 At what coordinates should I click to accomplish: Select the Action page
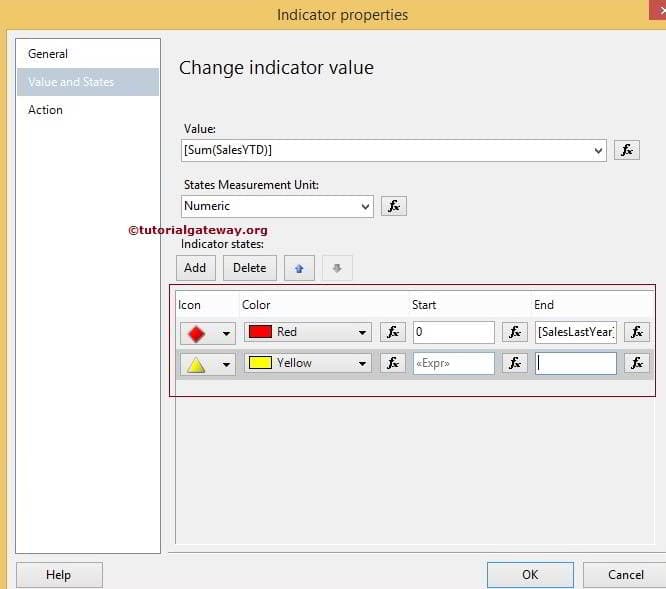[x=45, y=110]
